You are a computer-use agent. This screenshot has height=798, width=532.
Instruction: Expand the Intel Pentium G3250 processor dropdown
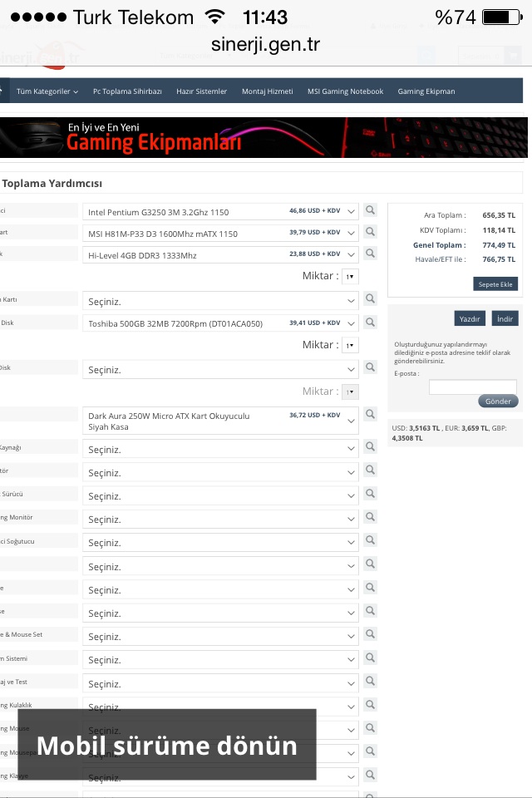[x=220, y=212]
